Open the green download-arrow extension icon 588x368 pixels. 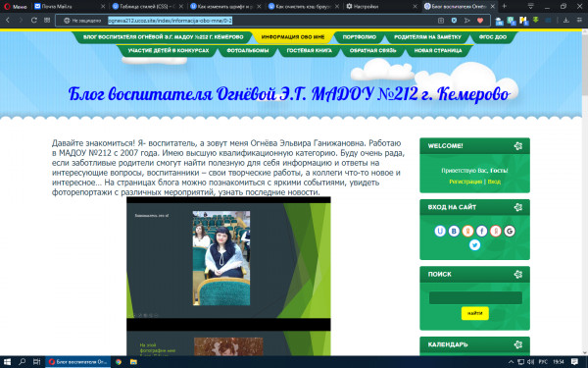535,20
